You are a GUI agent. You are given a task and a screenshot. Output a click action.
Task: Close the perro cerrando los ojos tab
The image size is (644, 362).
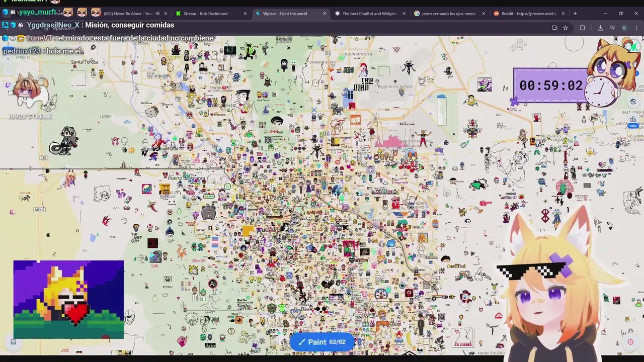[x=484, y=14]
